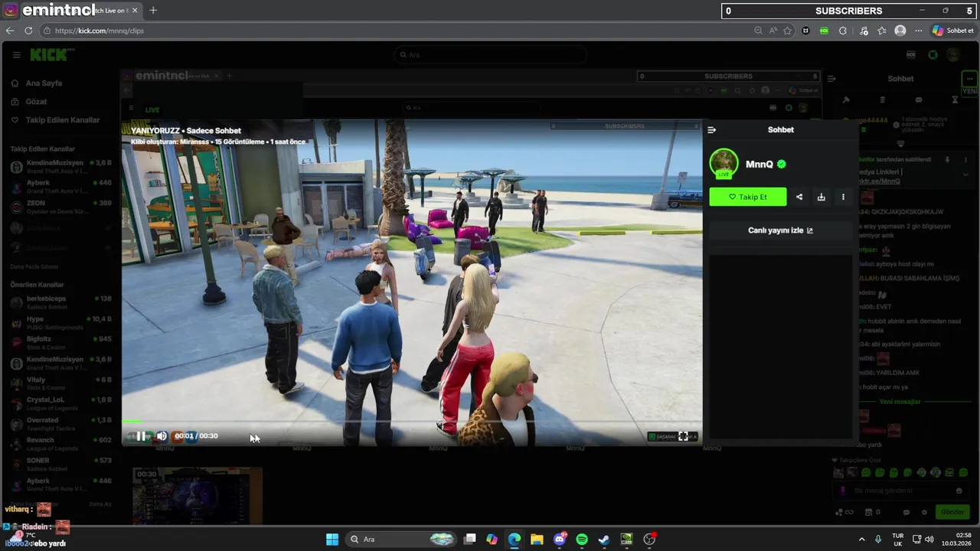Open Canlı yayını izle live stream link

click(780, 230)
